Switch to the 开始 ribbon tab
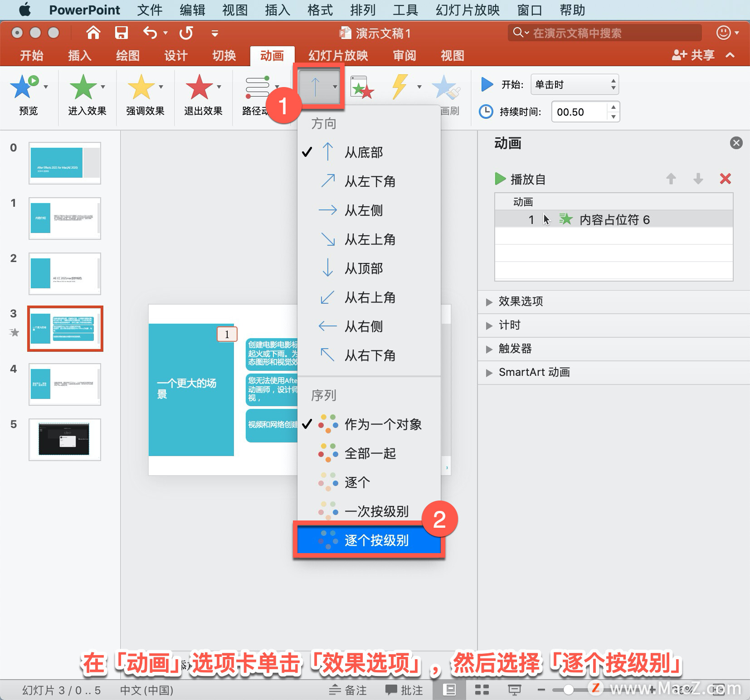Screen dimensions: 750x700 coord(31,56)
